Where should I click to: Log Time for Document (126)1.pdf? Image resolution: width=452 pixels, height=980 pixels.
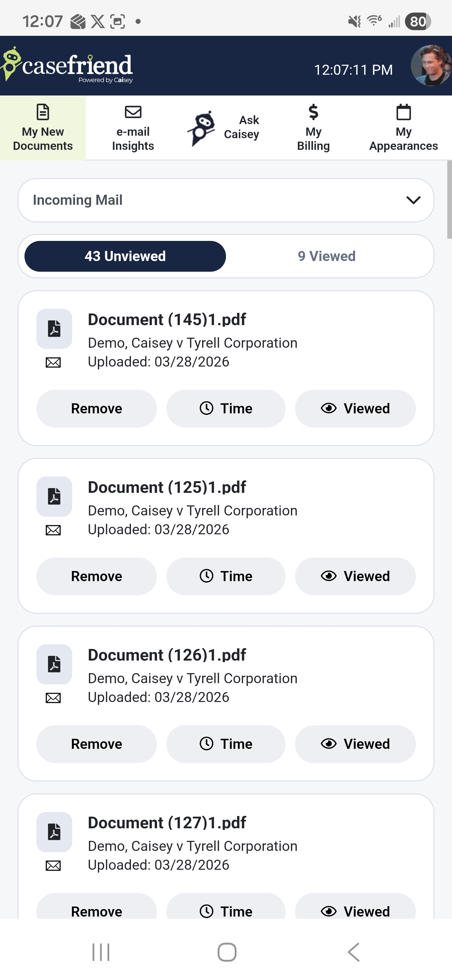(x=226, y=744)
